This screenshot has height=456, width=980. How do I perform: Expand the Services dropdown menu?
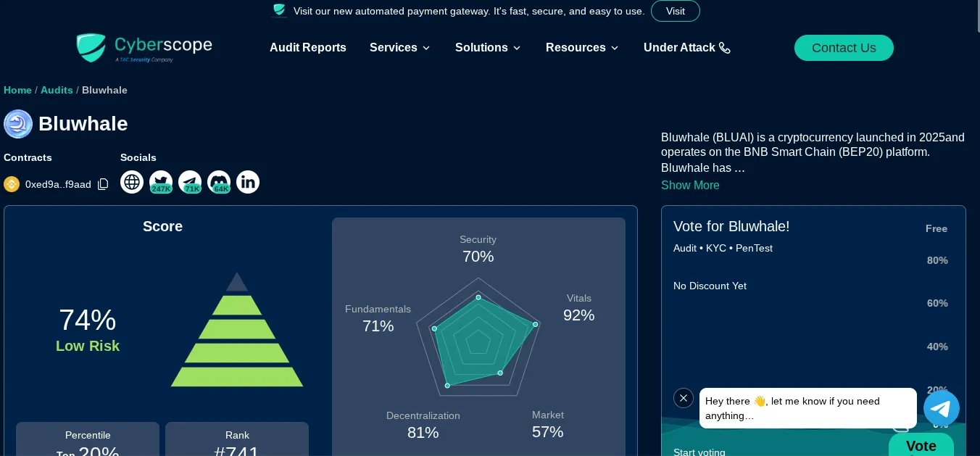(x=400, y=48)
